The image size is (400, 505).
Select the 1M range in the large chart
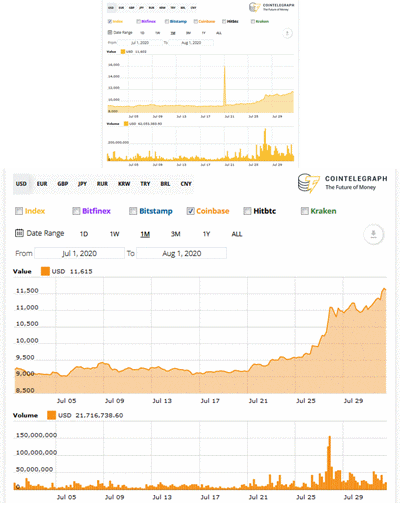[x=145, y=234]
